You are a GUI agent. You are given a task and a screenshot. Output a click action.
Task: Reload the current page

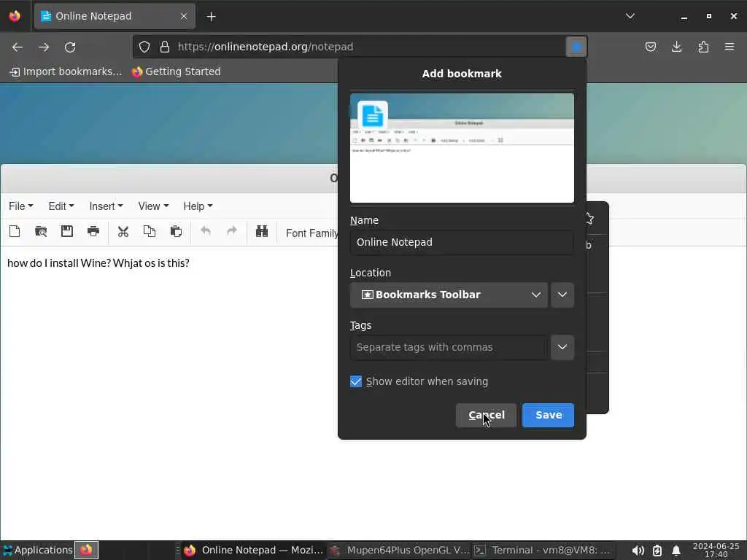70,47
